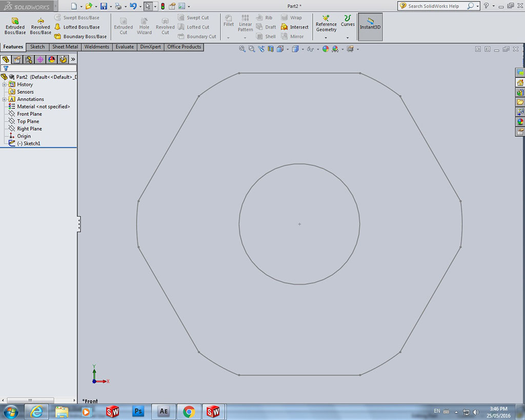Open the Evaluate tab
This screenshot has height=420, width=525.
click(125, 47)
